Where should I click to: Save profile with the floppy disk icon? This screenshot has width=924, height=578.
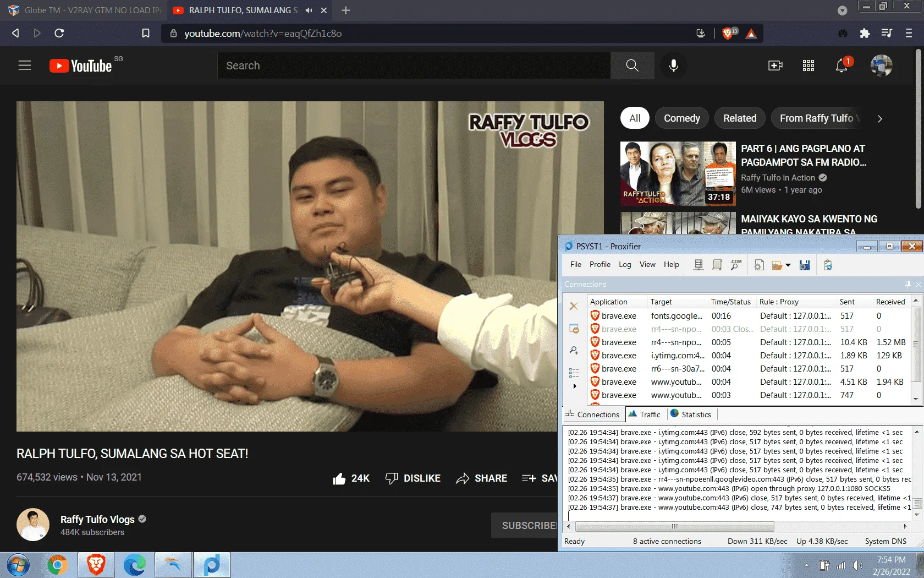[805, 265]
